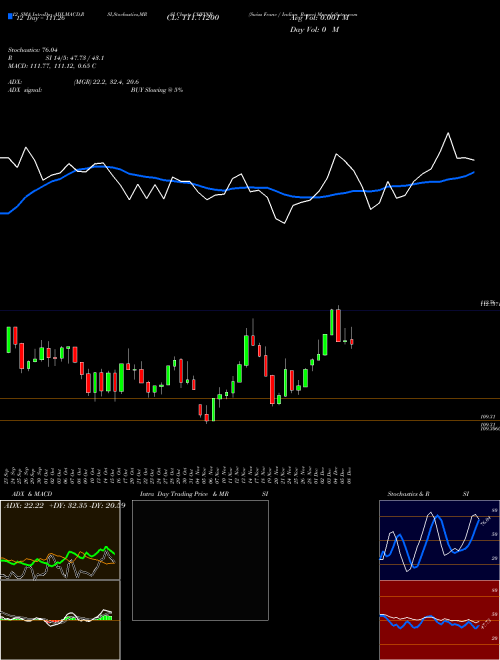Click the 76.04 label on Stochastics chart
The width and height of the screenshot is (500, 660).
click(x=485, y=521)
